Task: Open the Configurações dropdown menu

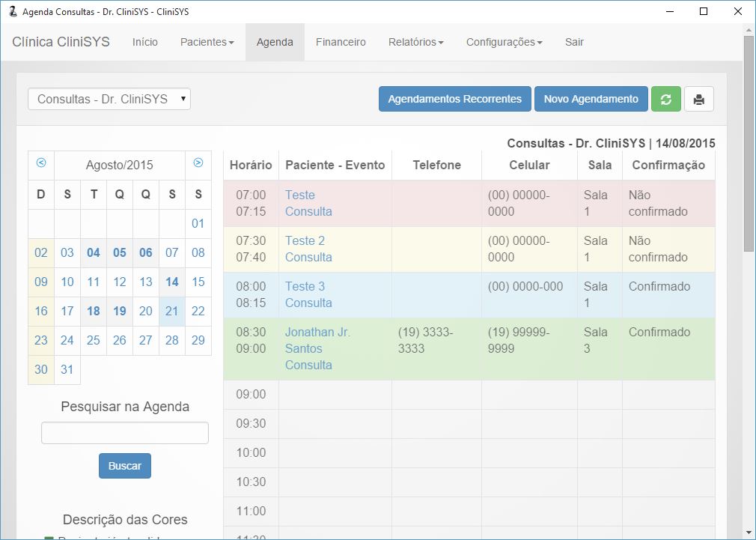Action: 504,42
